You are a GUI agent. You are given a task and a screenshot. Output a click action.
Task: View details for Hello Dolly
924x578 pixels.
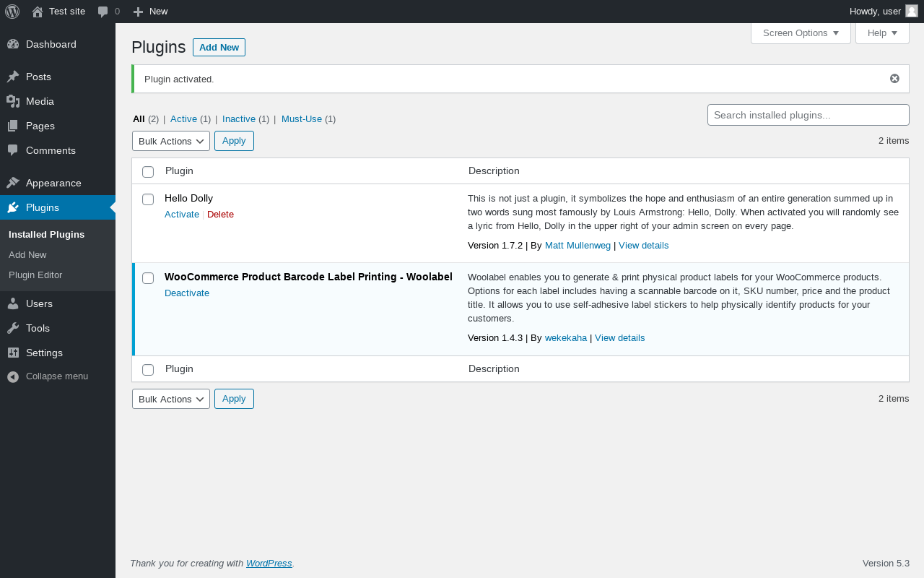(644, 246)
